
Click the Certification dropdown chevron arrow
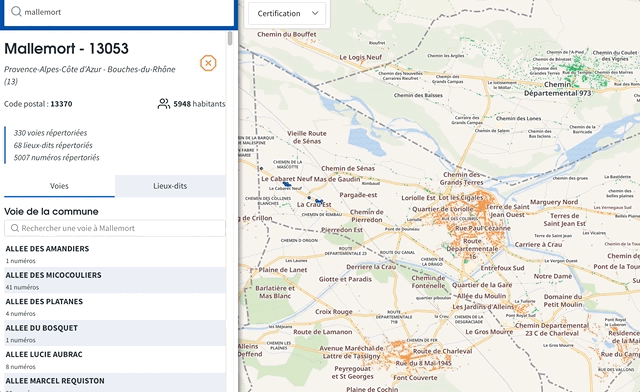315,13
